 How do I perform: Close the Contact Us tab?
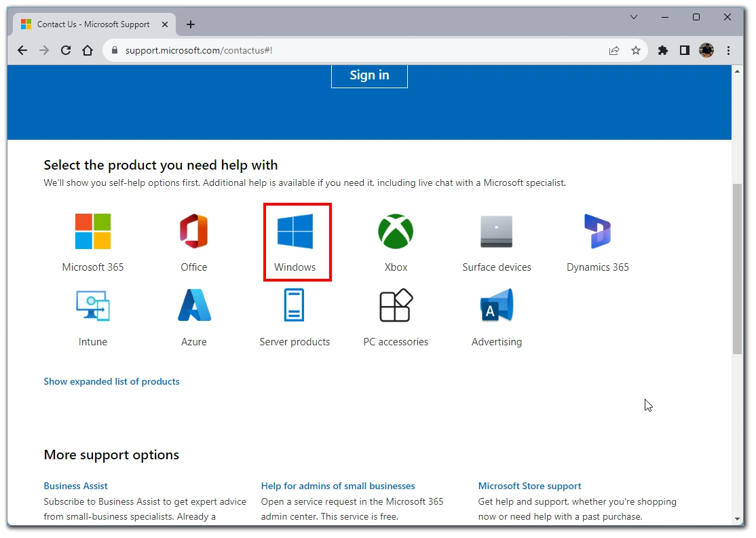coord(165,24)
